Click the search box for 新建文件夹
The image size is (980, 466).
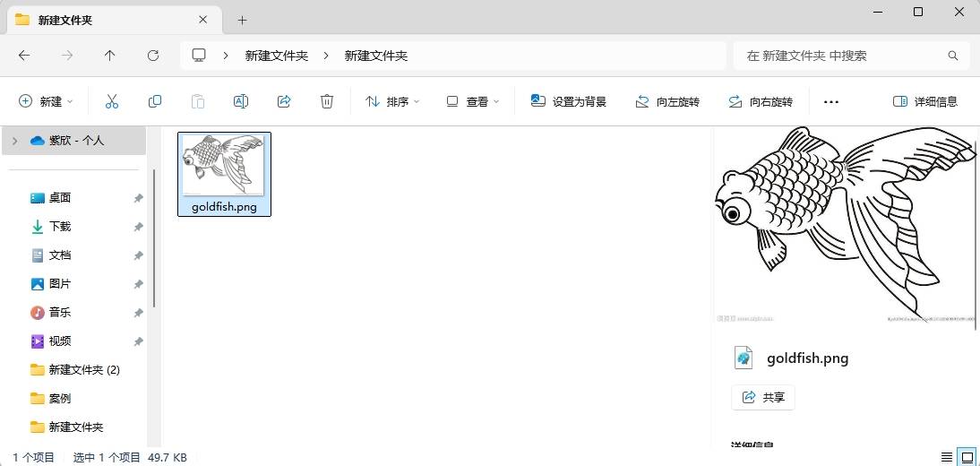click(842, 56)
